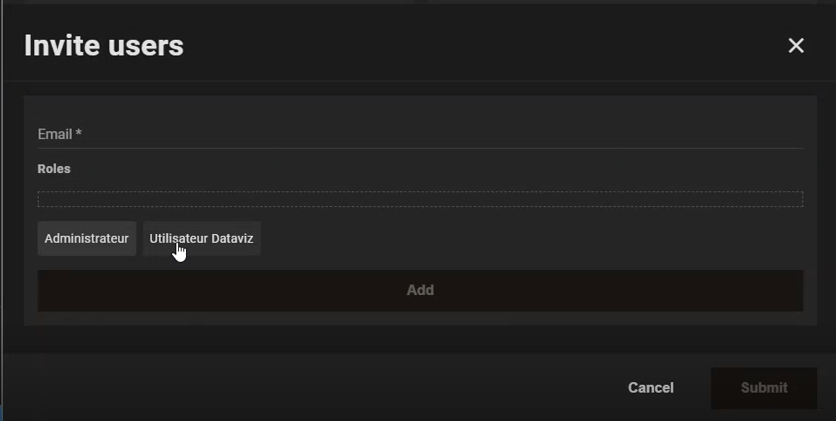The width and height of the screenshot is (836, 421).
Task: Click the Roles section label
Action: [54, 168]
